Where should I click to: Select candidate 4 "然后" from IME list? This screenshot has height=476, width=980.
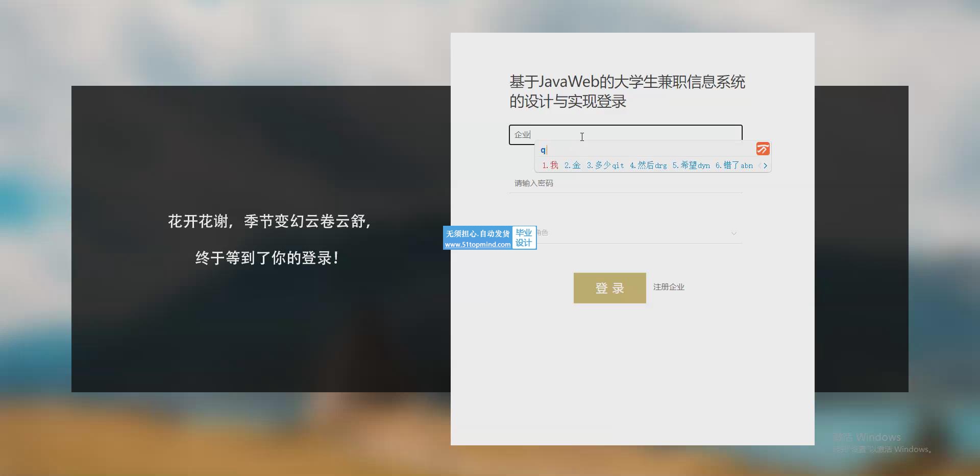(648, 165)
